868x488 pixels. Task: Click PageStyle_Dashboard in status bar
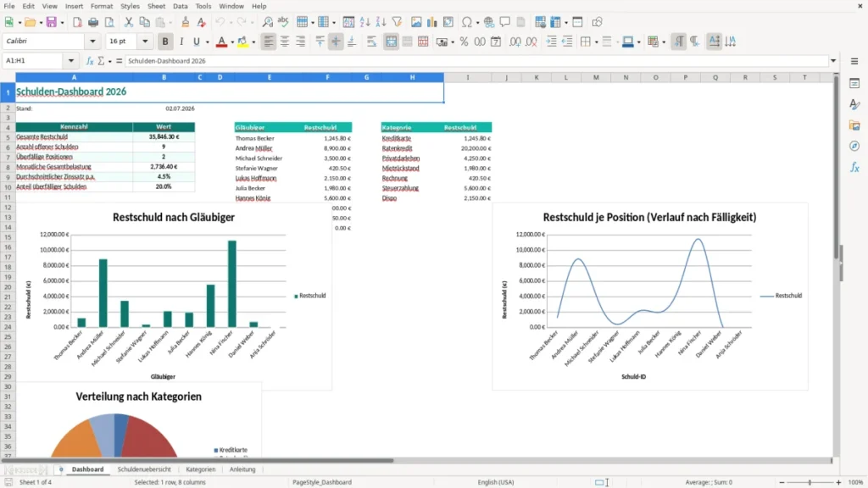[321, 482]
